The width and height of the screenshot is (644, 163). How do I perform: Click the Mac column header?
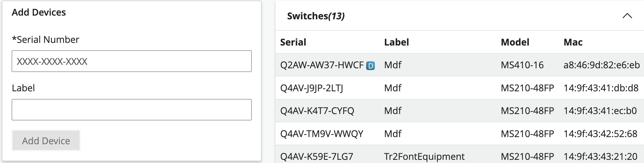pyautogui.click(x=573, y=42)
